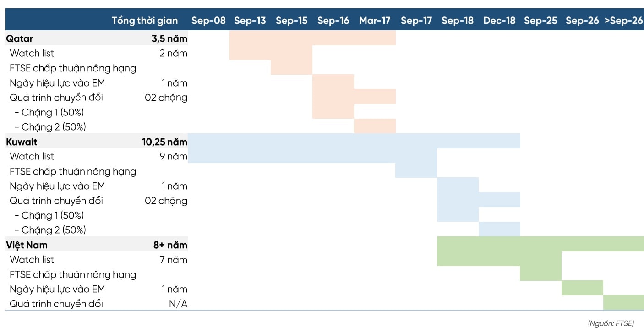Select the Việt Nam group row label
The height and width of the screenshot is (328, 644).
[27, 245]
